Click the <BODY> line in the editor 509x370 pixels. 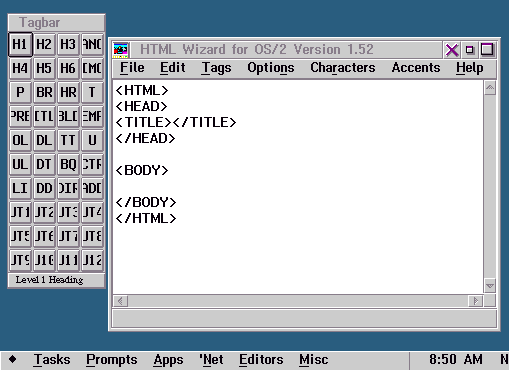142,170
